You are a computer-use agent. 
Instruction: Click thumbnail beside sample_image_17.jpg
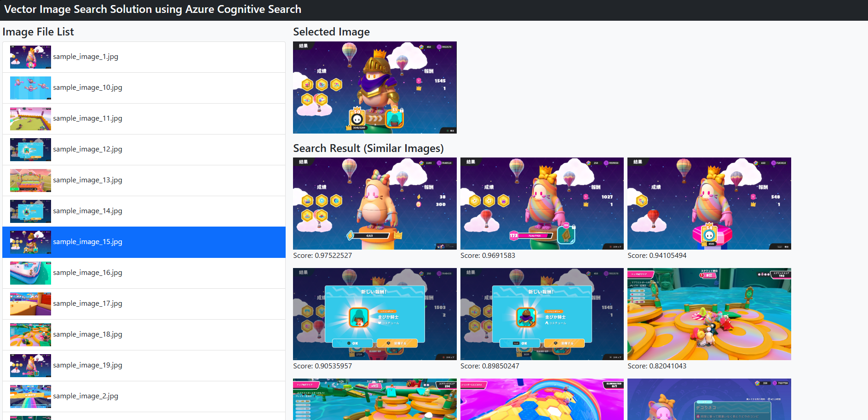pyautogui.click(x=30, y=304)
